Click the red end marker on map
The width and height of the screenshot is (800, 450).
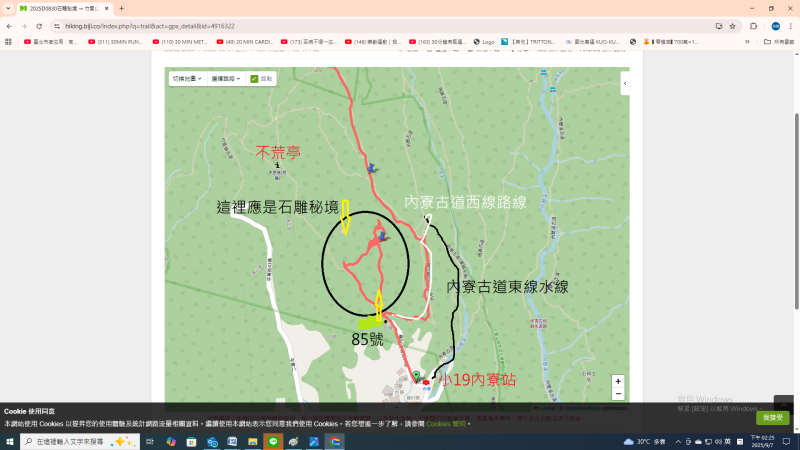426,382
